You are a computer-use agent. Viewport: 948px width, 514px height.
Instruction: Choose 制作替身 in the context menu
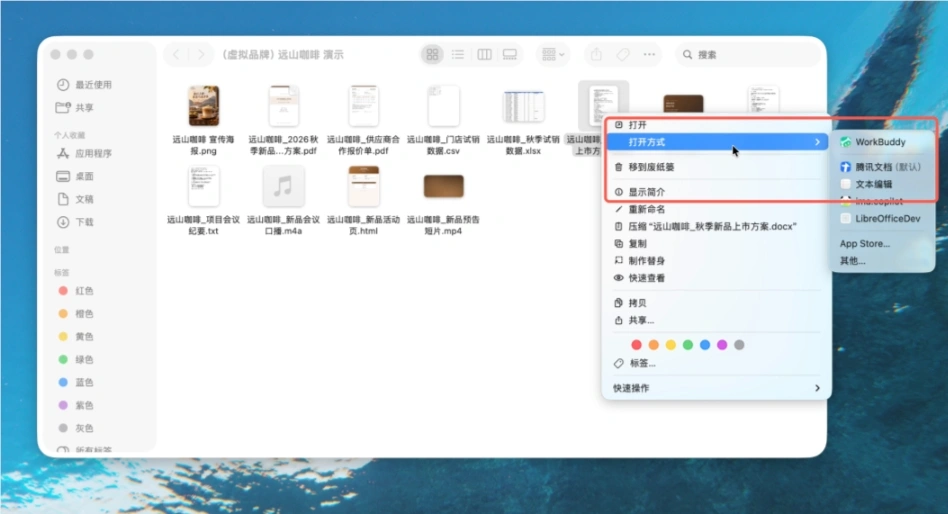click(x=716, y=261)
